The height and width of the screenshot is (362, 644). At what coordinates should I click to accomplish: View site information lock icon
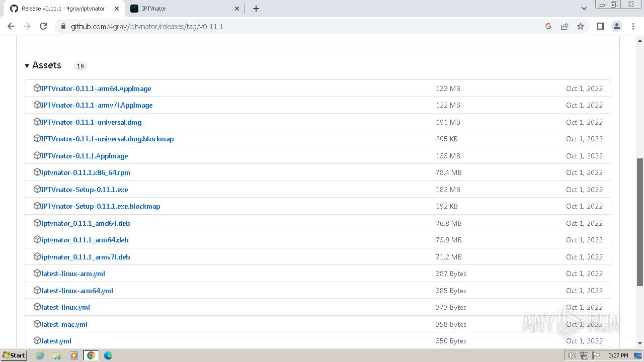tap(63, 26)
